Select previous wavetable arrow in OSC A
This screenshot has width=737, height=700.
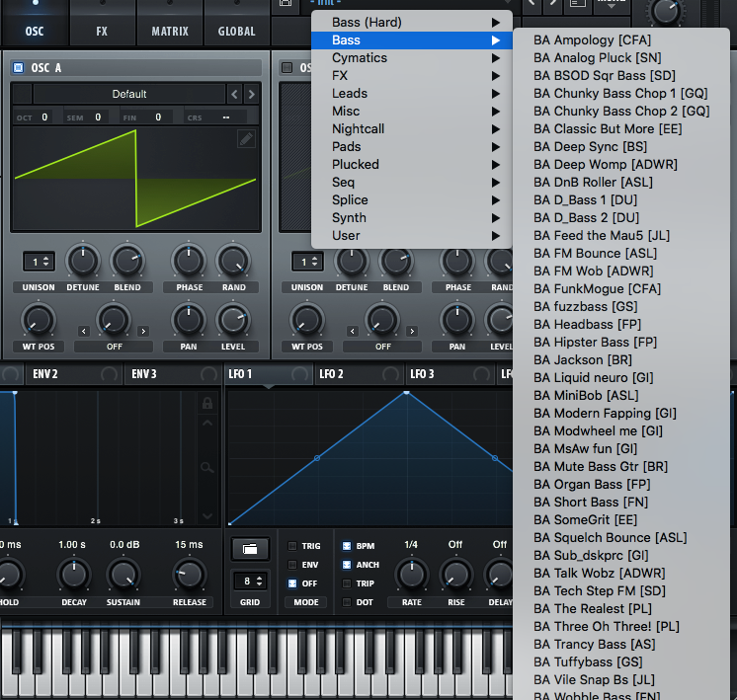tap(234, 95)
